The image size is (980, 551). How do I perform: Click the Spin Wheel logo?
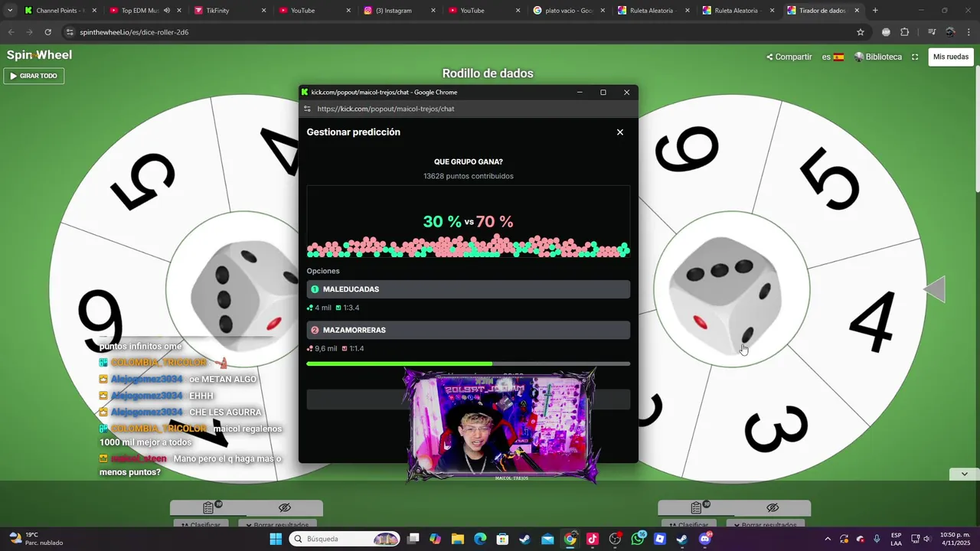coord(39,55)
